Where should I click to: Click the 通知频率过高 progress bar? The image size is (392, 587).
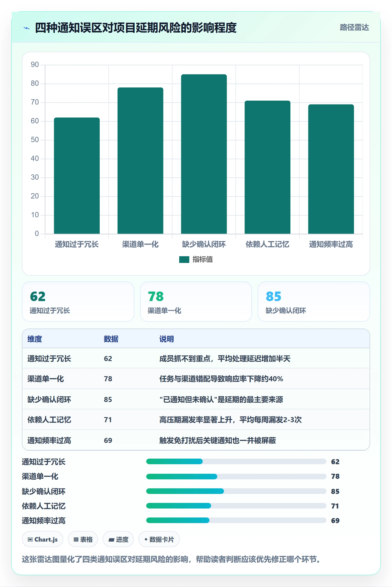[236, 520]
